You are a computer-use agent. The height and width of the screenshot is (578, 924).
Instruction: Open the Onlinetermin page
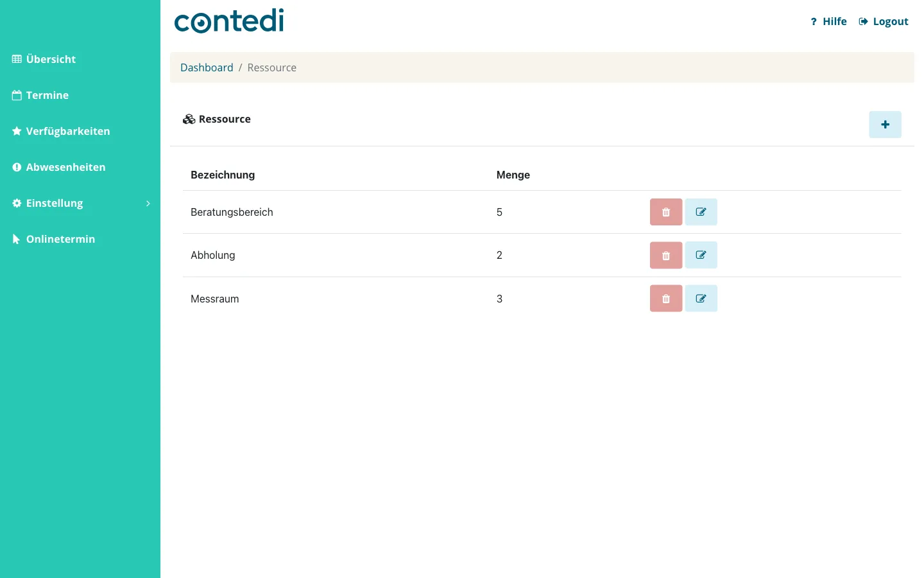[53, 239]
